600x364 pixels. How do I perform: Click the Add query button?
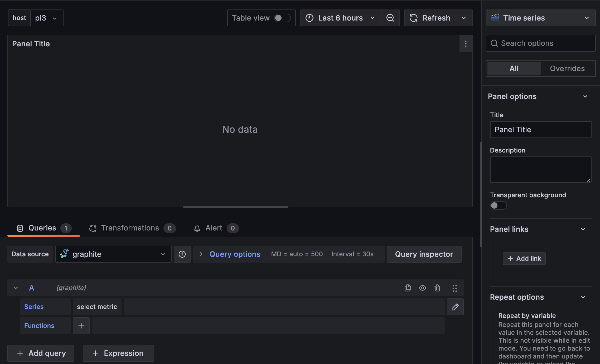[x=41, y=353]
